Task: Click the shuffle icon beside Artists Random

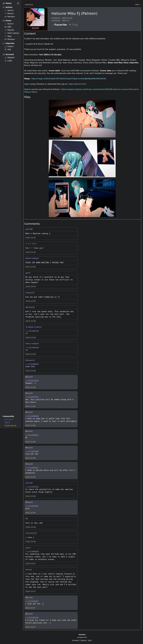Action: (x=5, y=17)
